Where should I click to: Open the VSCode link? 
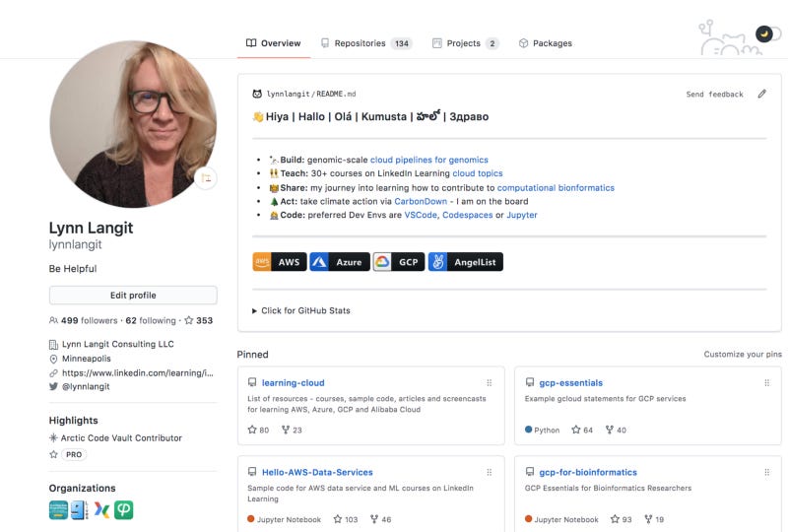click(x=421, y=215)
